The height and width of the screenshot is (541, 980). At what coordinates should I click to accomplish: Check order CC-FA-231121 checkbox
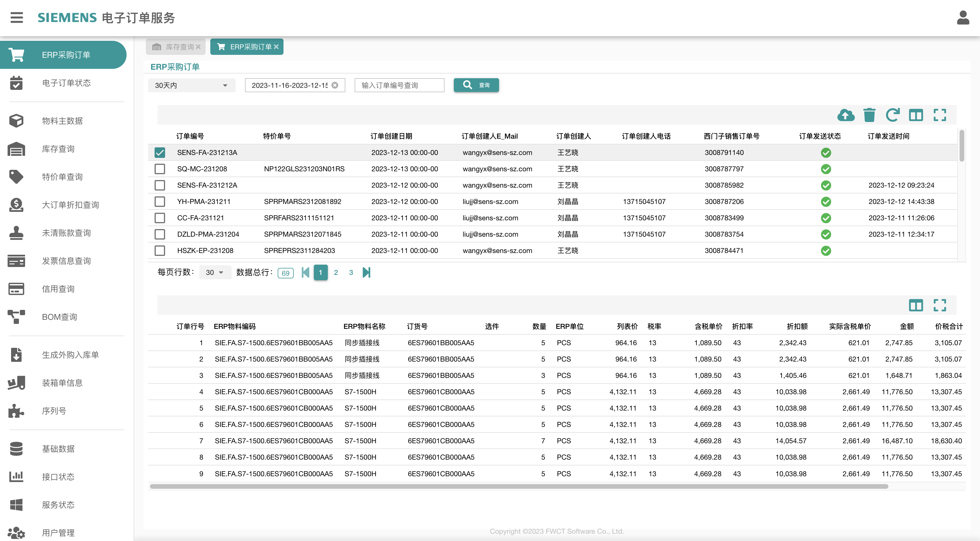point(160,218)
